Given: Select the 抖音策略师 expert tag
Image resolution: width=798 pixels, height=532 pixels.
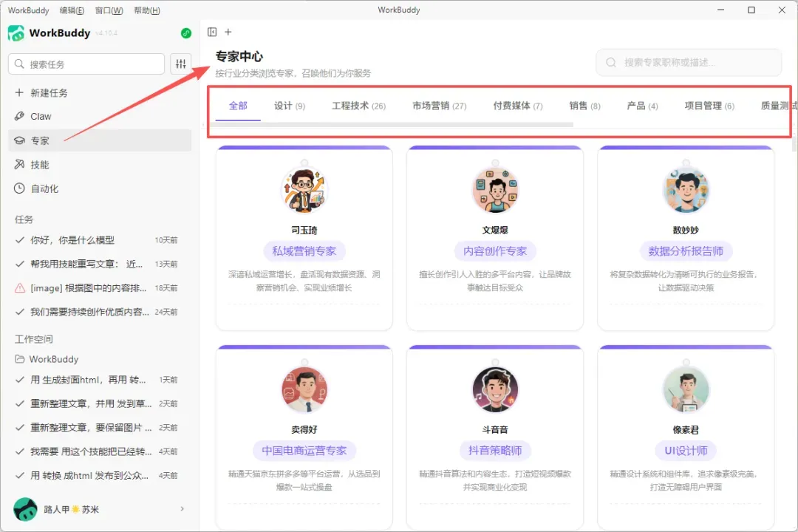Looking at the screenshot, I should coord(495,451).
